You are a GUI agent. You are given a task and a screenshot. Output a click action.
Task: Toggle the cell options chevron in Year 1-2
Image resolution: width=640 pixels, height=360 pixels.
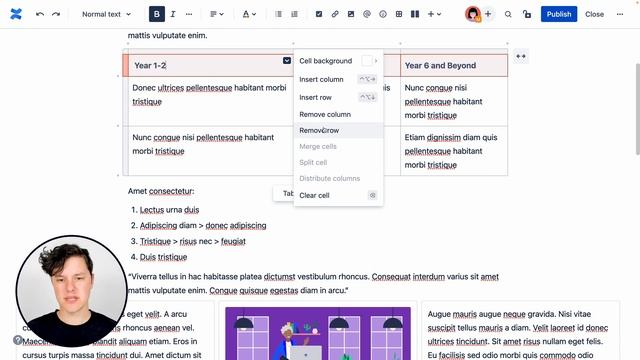point(287,60)
